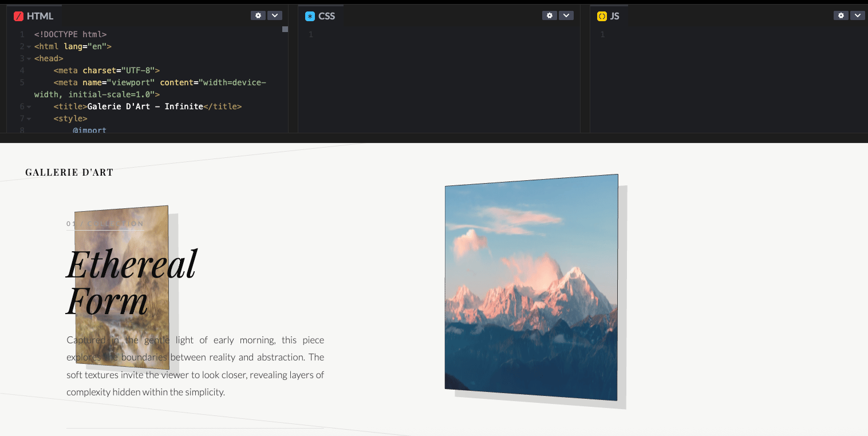868x436 pixels.
Task: Open JS editor settings gear
Action: pyautogui.click(x=841, y=15)
